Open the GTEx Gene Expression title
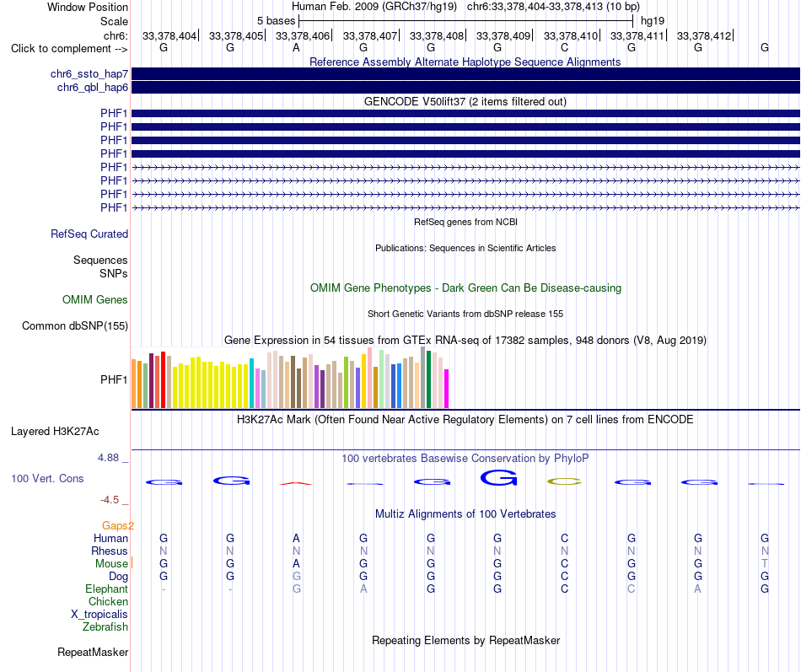The width and height of the screenshot is (801, 672). [x=465, y=341]
